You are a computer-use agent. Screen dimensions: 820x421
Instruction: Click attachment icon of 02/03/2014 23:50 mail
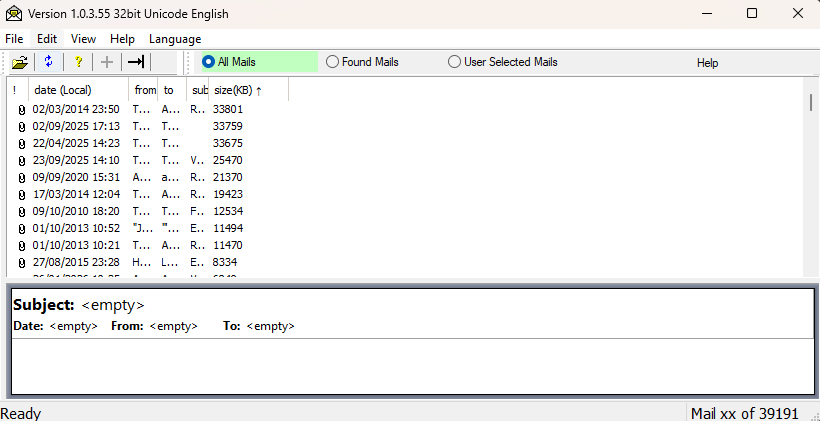click(x=21, y=110)
